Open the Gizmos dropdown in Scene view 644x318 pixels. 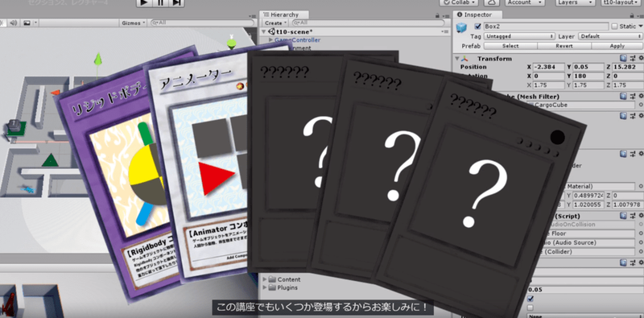point(134,23)
